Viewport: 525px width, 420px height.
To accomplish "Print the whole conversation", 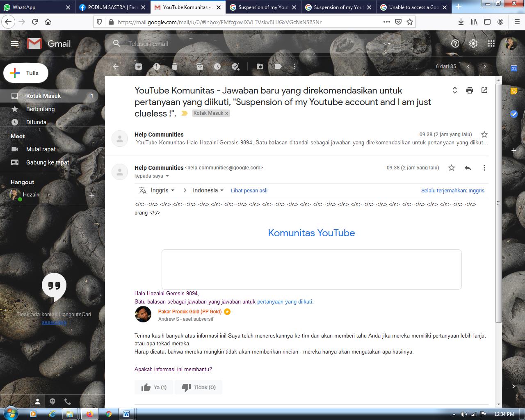I will click(x=470, y=90).
